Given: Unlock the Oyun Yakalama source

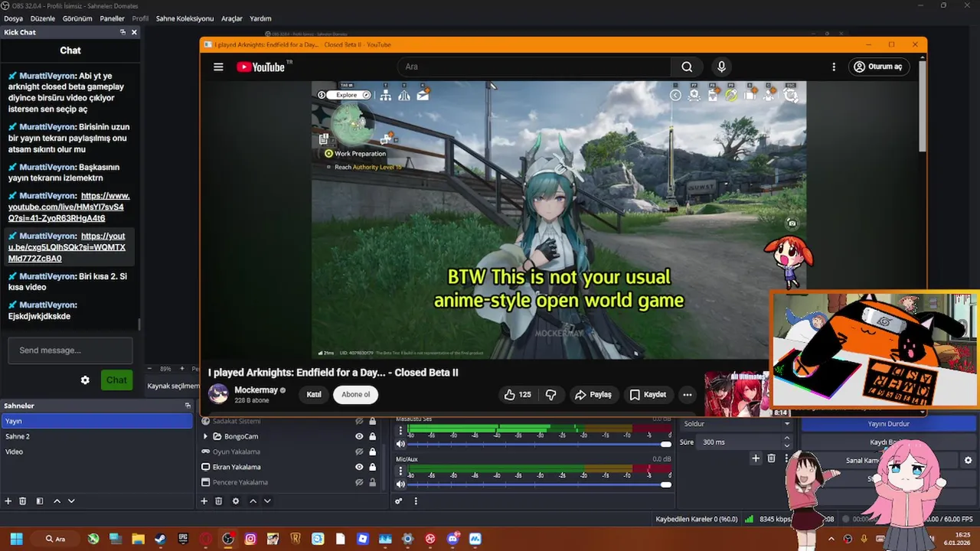Looking at the screenshot, I should click(373, 452).
